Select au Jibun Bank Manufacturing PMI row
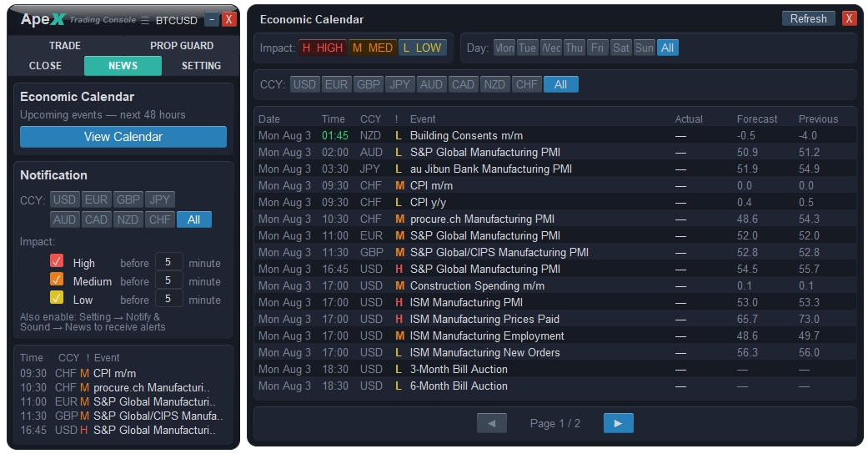This screenshot has width=868, height=454. [x=555, y=169]
